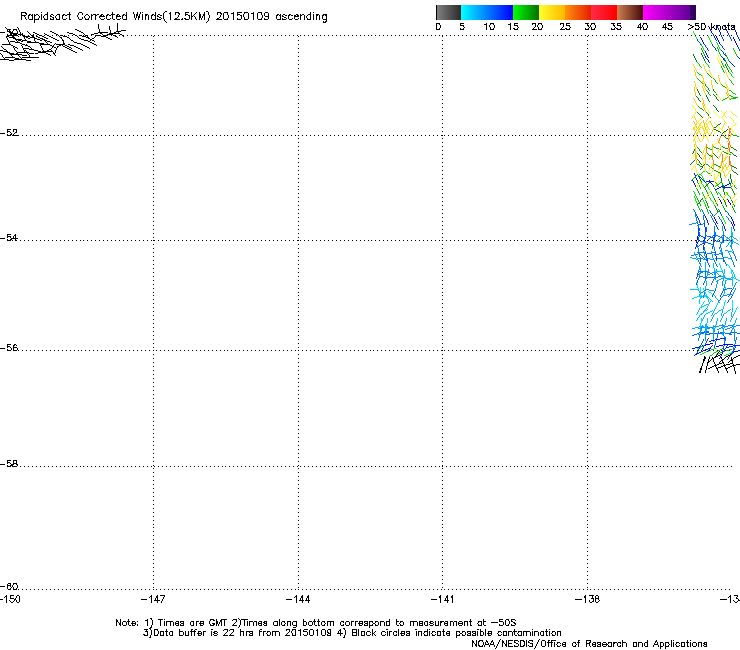Click the -150 longitude axis label
This screenshot has width=740, height=650.
coord(10,599)
